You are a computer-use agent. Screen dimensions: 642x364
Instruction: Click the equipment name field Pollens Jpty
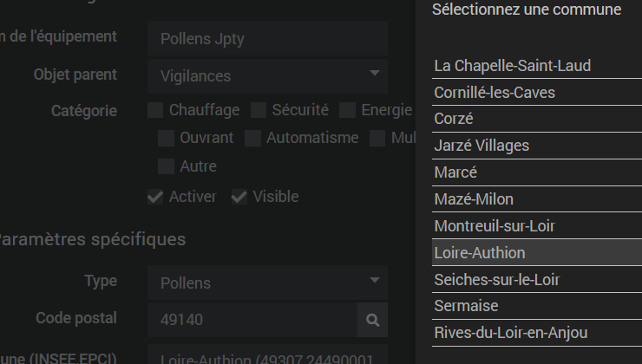tap(267, 38)
